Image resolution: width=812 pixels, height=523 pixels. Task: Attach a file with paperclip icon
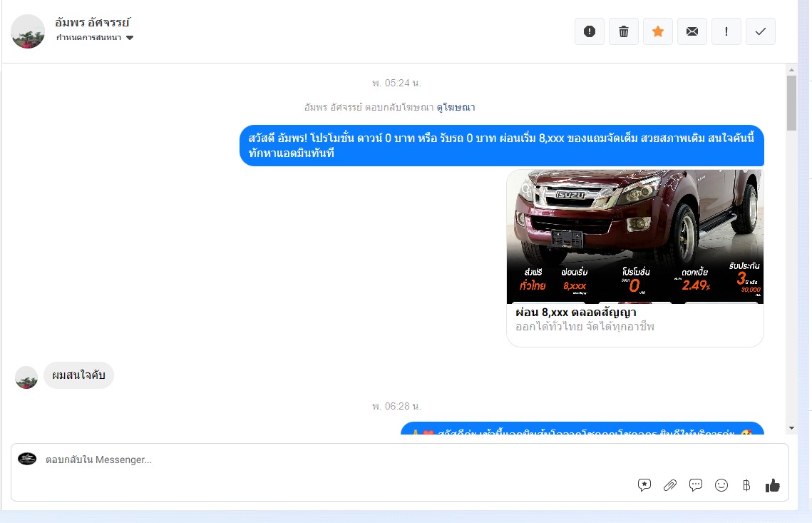point(670,485)
